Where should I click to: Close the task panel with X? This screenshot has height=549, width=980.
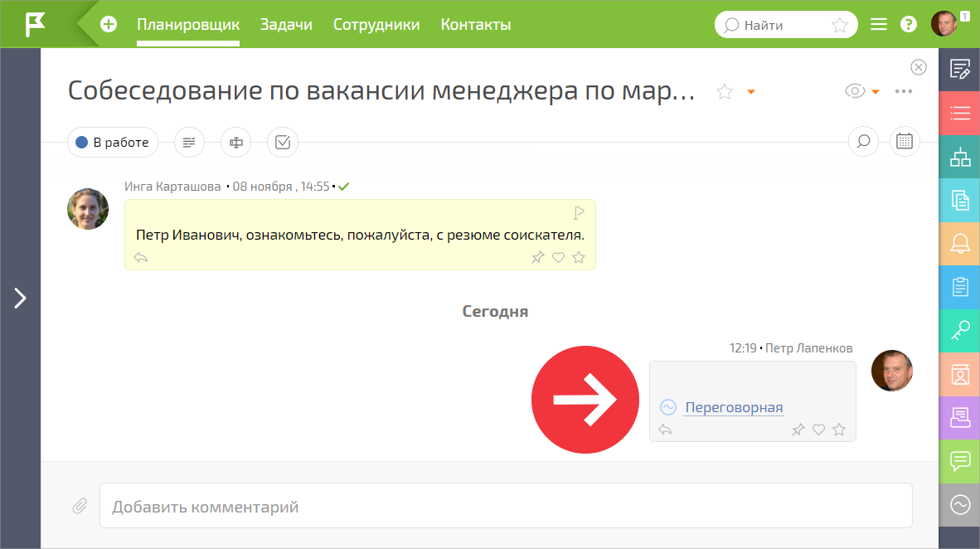click(x=918, y=67)
